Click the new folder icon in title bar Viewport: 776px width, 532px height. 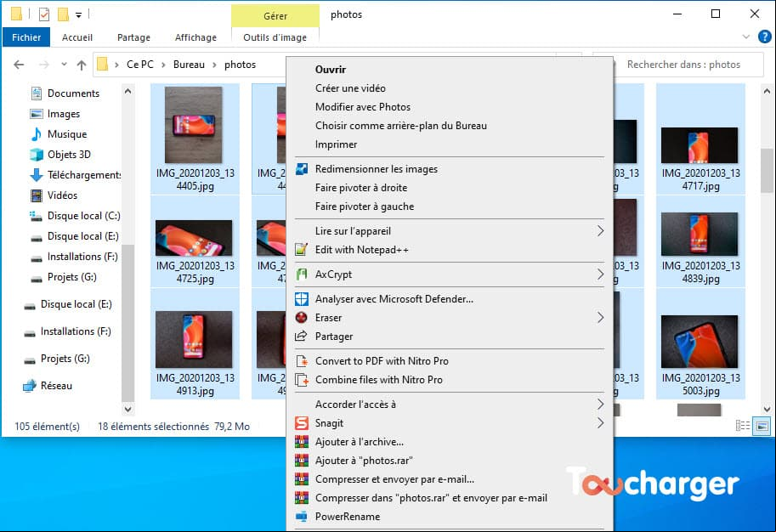click(63, 14)
